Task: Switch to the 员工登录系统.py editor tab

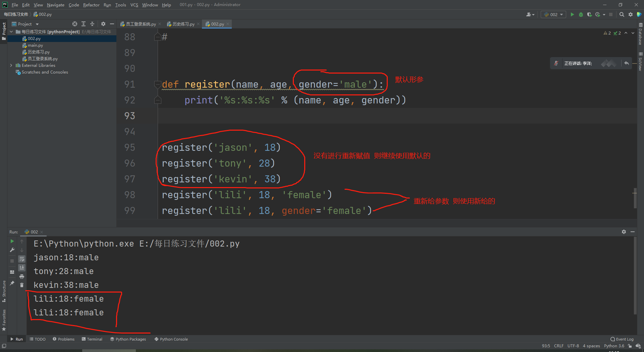Action: click(141, 24)
